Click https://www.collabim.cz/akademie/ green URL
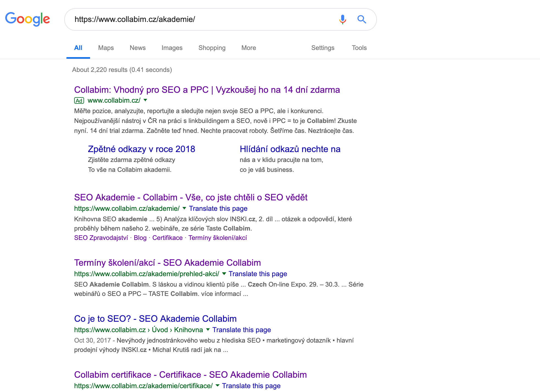540x392 pixels. (127, 209)
